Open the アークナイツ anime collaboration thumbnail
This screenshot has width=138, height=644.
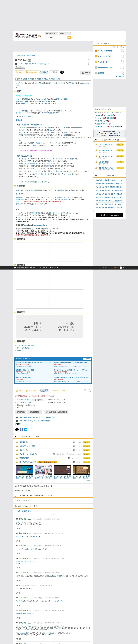(x=44, y=470)
